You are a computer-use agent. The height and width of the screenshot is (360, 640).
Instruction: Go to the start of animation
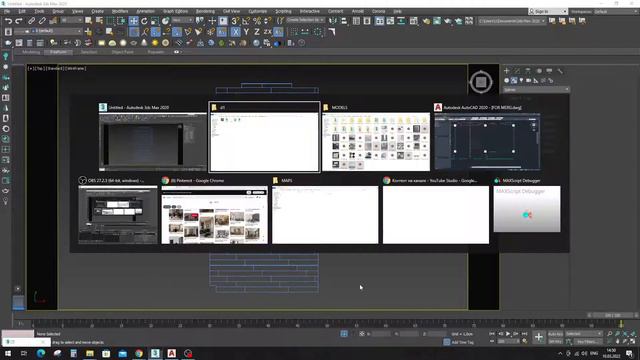point(492,334)
